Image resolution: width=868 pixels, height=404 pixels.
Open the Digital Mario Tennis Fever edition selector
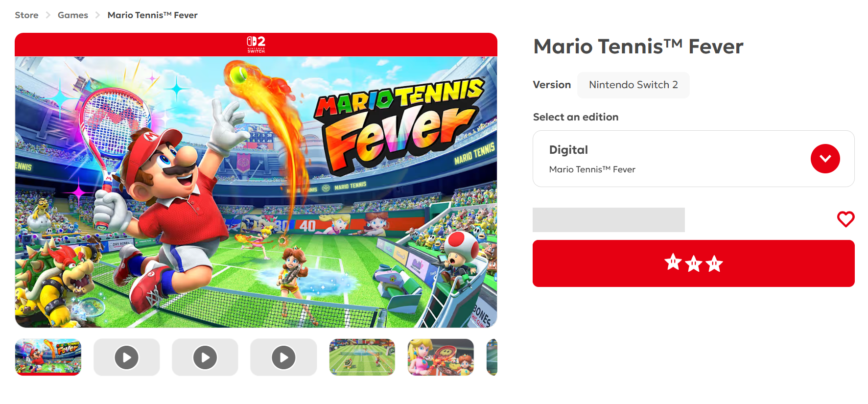tap(693, 159)
